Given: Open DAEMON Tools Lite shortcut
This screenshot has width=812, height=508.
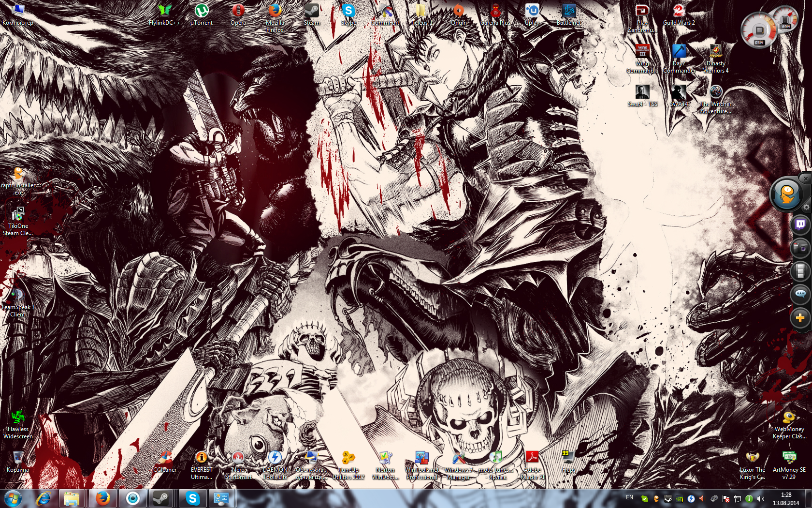Looking at the screenshot, I should [275, 465].
